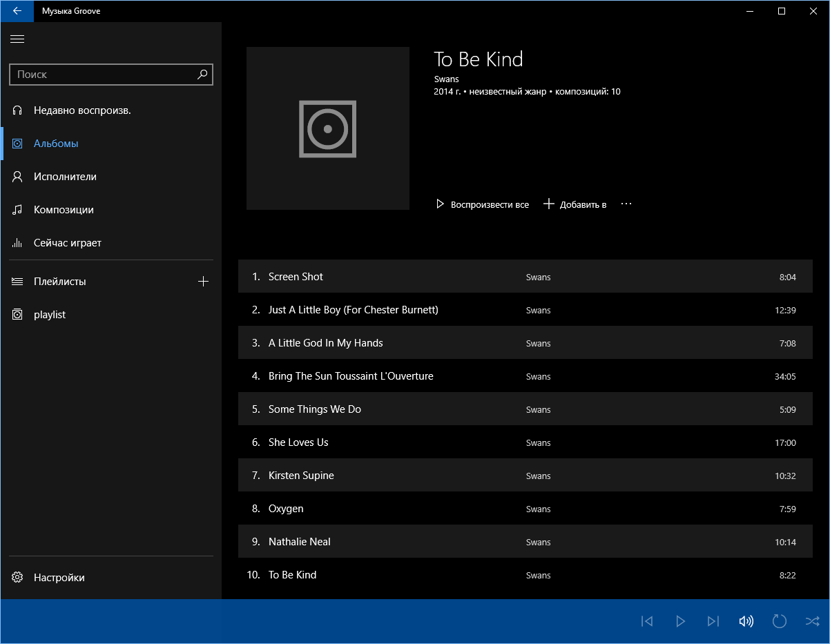This screenshot has width=830, height=644.
Task: Maximize the Groove window
Action: (x=782, y=11)
